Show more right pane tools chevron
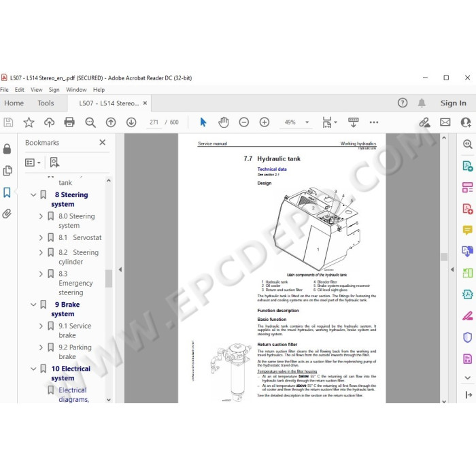The width and height of the screenshot is (476, 476). (x=468, y=377)
